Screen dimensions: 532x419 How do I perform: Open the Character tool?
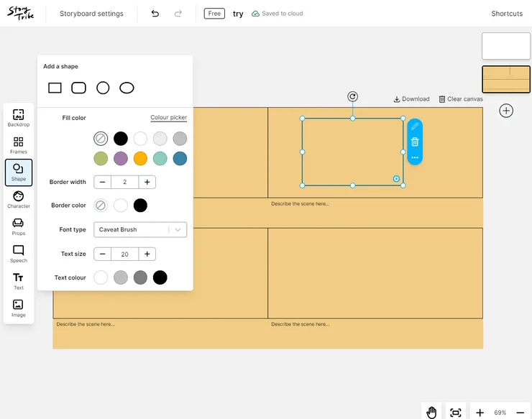coord(19,199)
